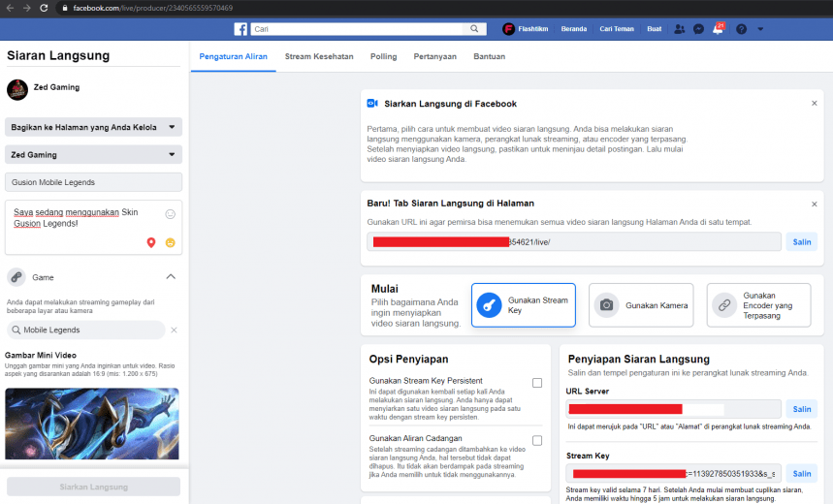Enable Gunakan Aliran Cadangan checkbox
This screenshot has width=833, height=504.
(537, 441)
